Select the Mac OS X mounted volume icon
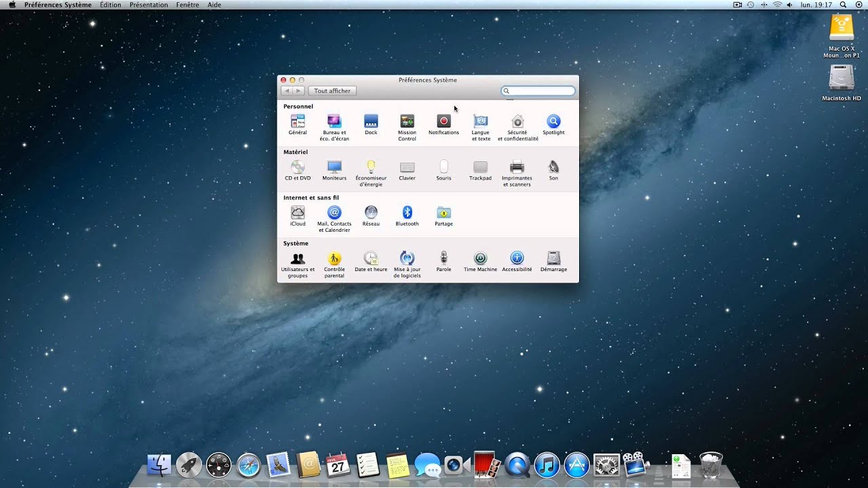 [842, 37]
